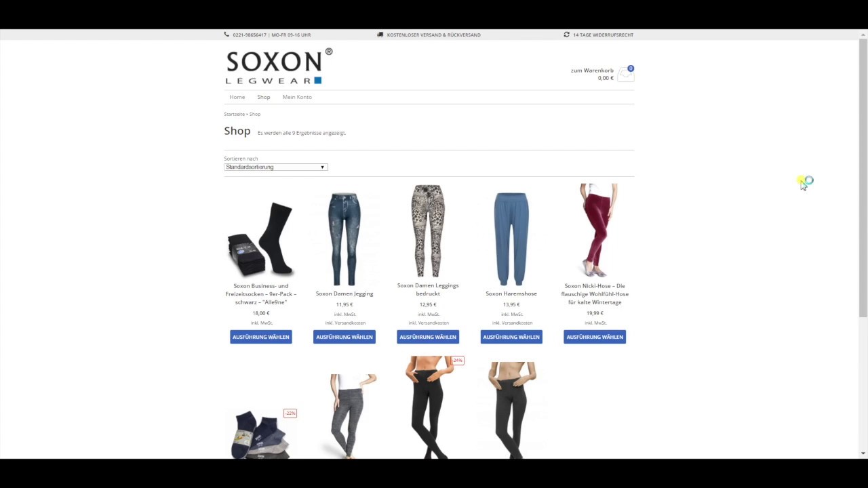
Task: Open Soxon Damen Leggings bedruckt title link
Action: point(428,289)
